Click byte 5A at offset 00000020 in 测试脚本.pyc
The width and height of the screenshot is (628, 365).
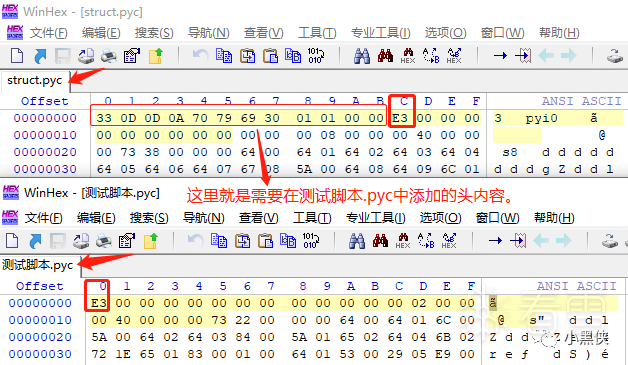tap(99, 337)
